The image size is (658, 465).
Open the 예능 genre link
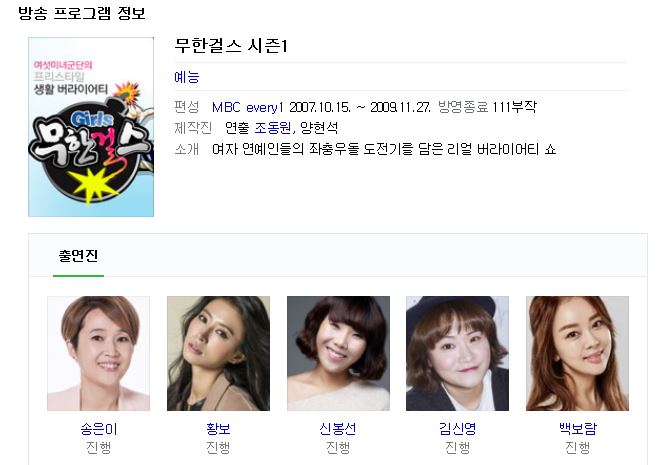point(187,77)
